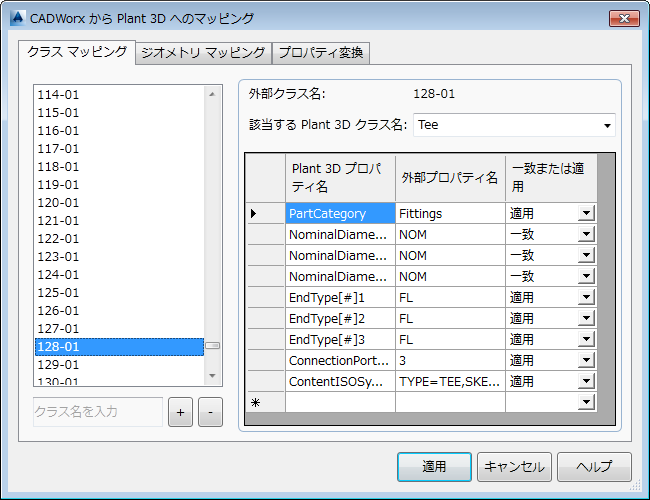Select the クラス マッピング tab

tap(77, 52)
